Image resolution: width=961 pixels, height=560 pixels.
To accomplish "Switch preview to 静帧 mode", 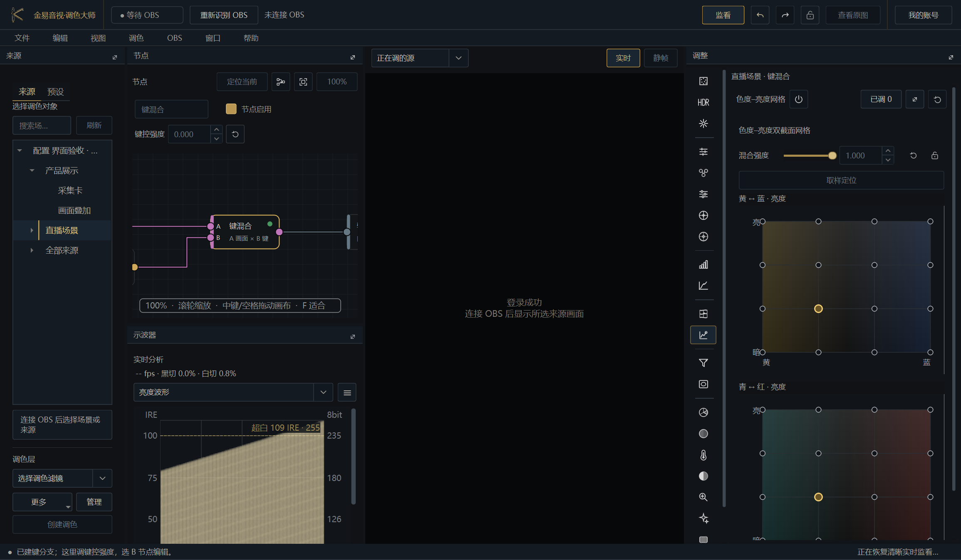I will pos(661,58).
